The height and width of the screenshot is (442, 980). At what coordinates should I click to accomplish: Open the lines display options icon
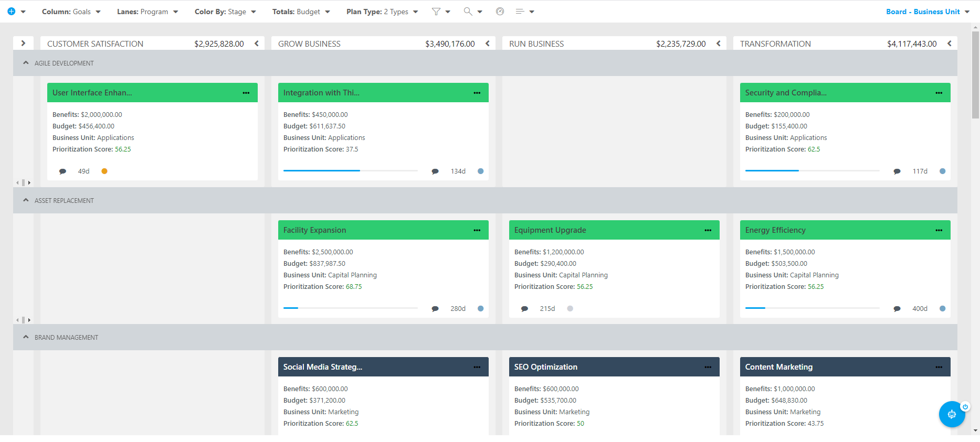click(x=520, y=11)
